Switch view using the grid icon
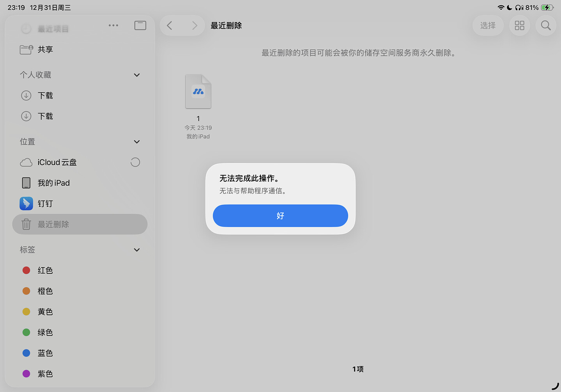This screenshot has height=392, width=561. pos(519,25)
